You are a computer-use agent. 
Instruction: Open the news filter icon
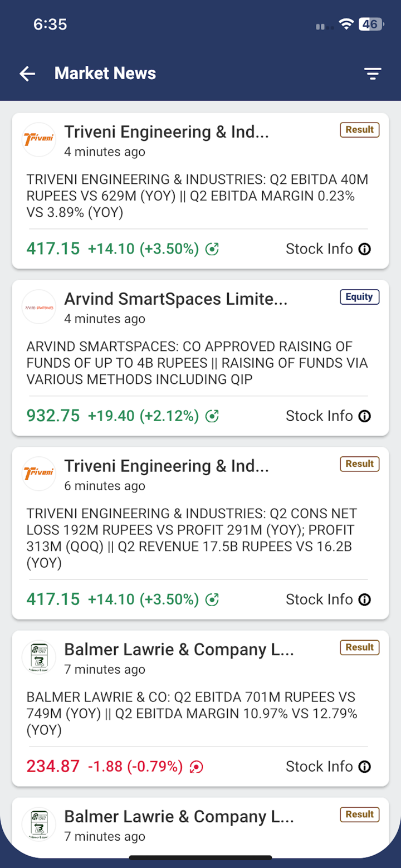point(373,74)
